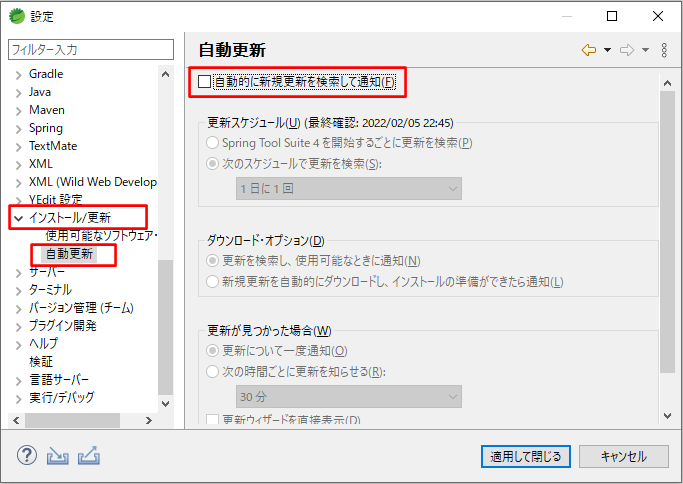
Task: Click settings pane scroll up arrow
Action: [667, 83]
